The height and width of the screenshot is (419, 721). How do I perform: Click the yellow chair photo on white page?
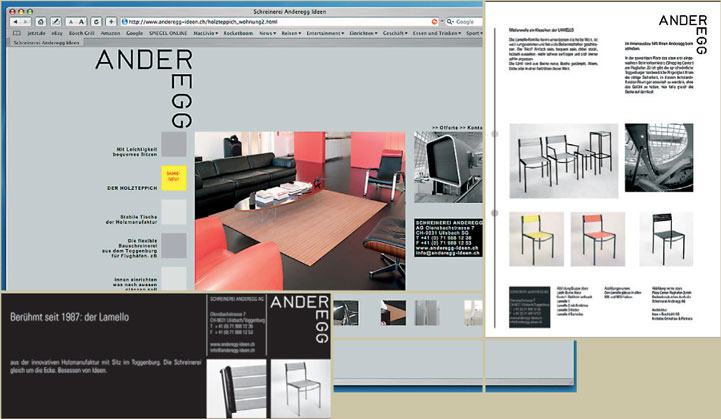pyautogui.click(x=537, y=239)
